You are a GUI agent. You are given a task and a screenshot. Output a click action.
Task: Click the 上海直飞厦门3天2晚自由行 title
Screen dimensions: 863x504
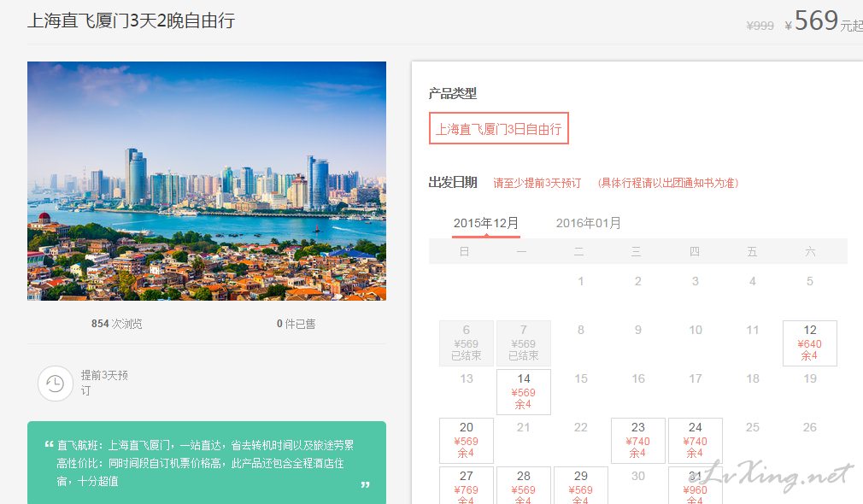pyautogui.click(x=131, y=21)
